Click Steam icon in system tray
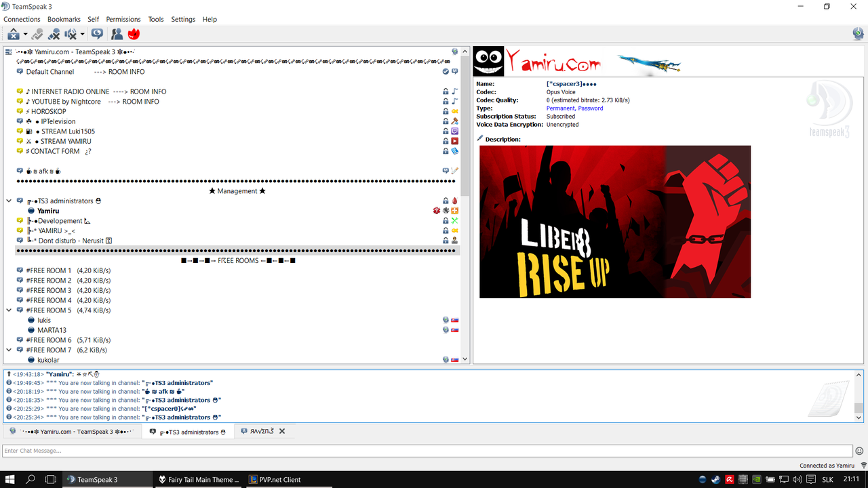The height and width of the screenshot is (488, 868). click(x=716, y=479)
